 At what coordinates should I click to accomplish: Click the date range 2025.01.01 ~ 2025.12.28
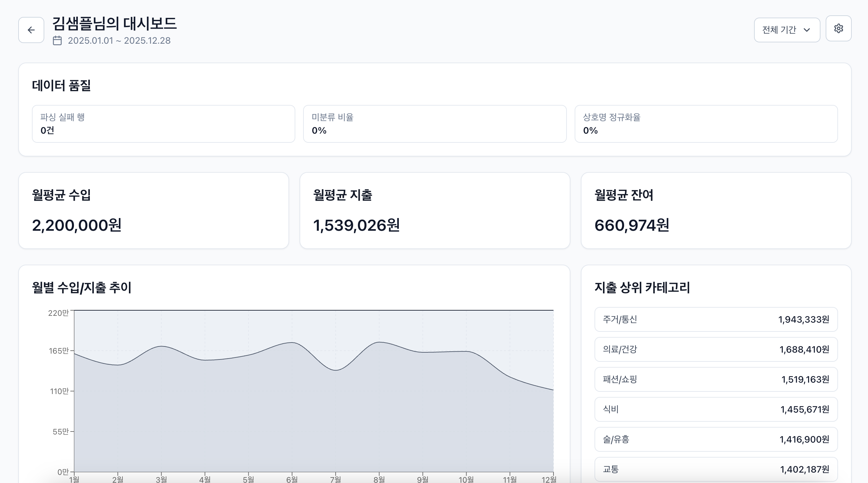(x=119, y=40)
